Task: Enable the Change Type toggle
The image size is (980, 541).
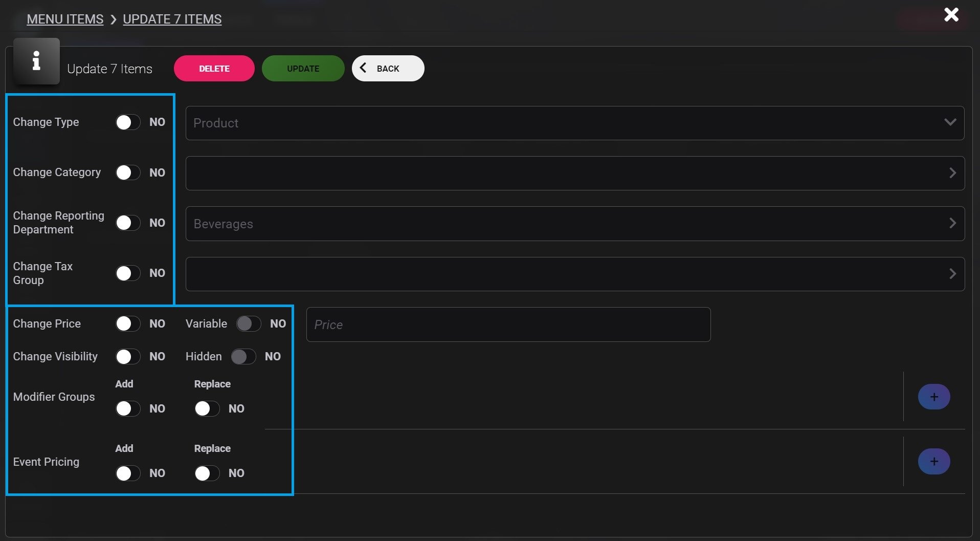Action: tap(127, 122)
